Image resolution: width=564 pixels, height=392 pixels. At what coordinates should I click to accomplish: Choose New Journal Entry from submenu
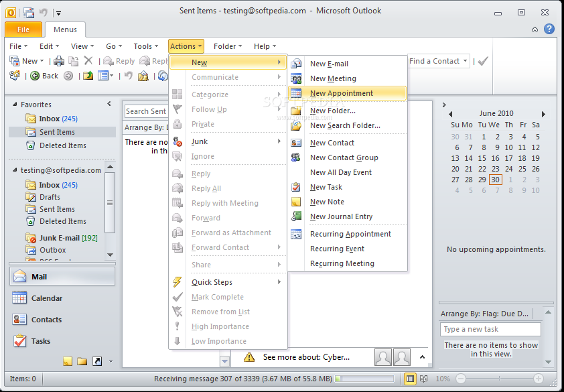[348, 216]
